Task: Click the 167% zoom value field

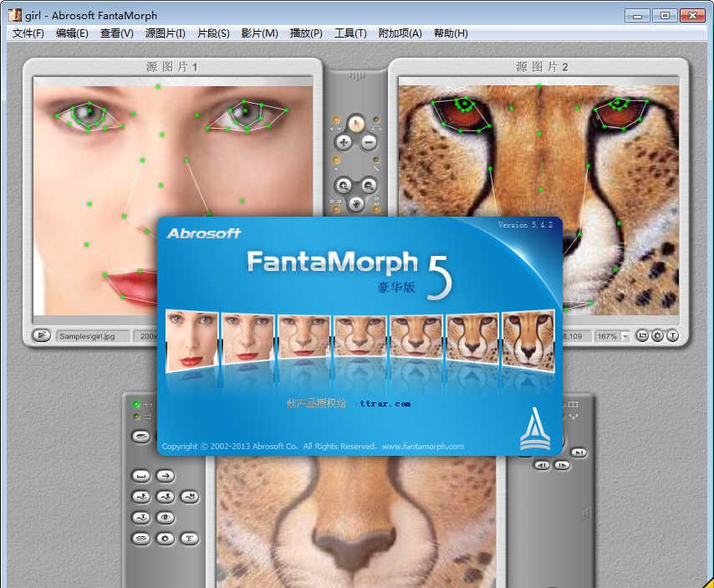Action: click(608, 336)
